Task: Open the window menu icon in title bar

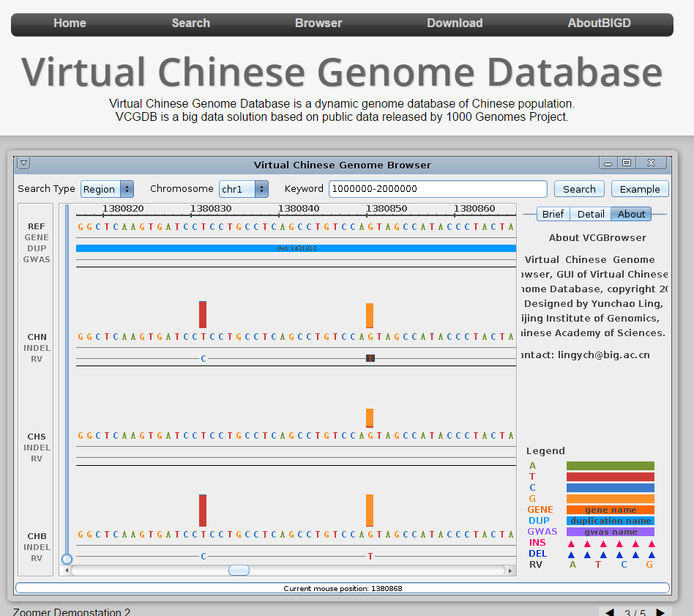Action: (23, 163)
